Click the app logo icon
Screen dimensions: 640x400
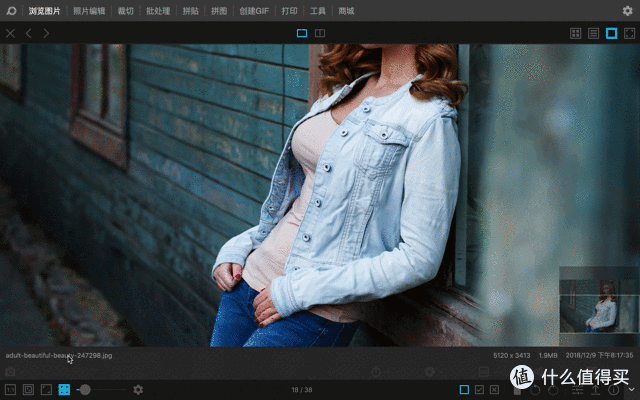(11, 11)
